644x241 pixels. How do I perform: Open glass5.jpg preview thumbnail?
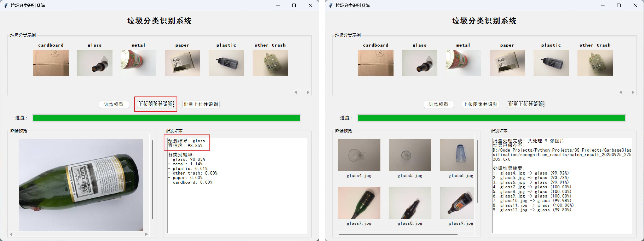pyautogui.click(x=410, y=155)
